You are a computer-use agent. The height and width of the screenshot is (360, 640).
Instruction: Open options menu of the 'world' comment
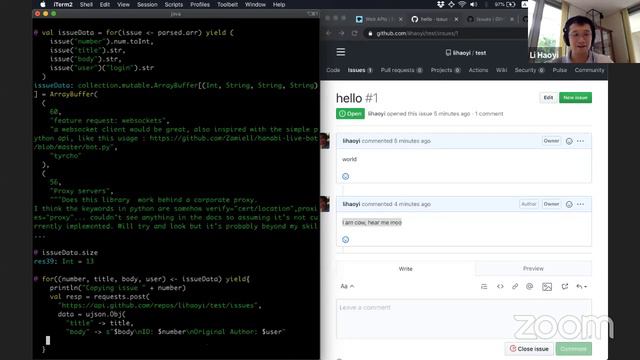pos(580,141)
